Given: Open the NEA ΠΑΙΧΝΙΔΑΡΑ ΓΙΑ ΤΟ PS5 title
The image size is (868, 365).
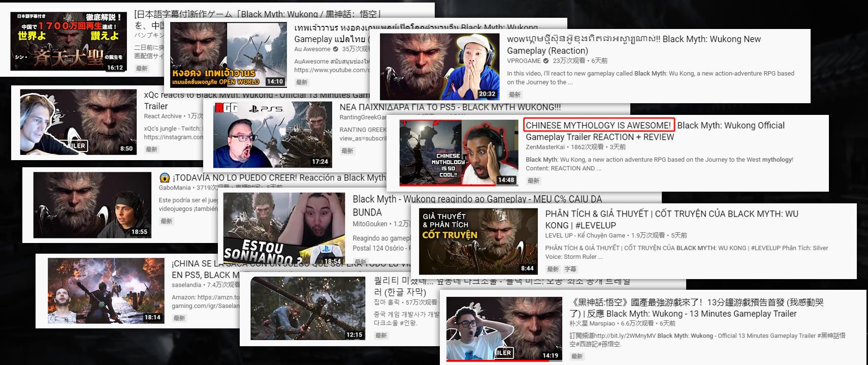Looking at the screenshot, I should coord(450,107).
